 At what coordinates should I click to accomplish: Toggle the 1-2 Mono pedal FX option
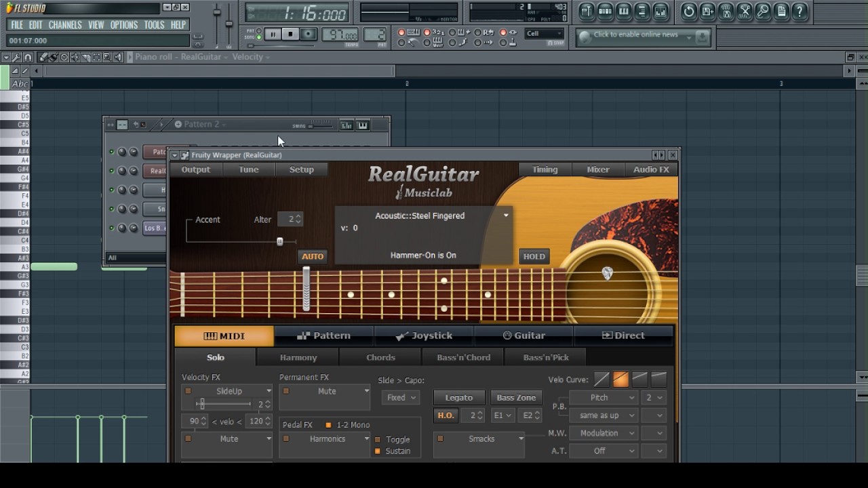pos(328,425)
